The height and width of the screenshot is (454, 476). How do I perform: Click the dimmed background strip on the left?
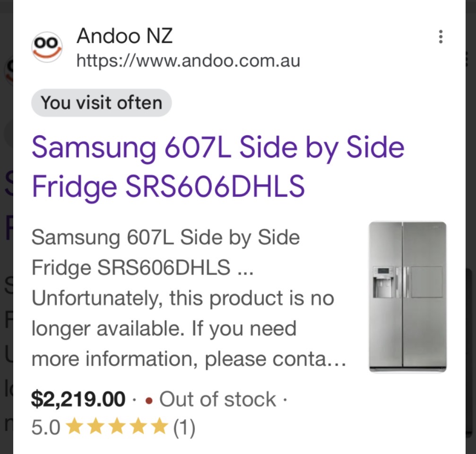pyautogui.click(x=6, y=227)
